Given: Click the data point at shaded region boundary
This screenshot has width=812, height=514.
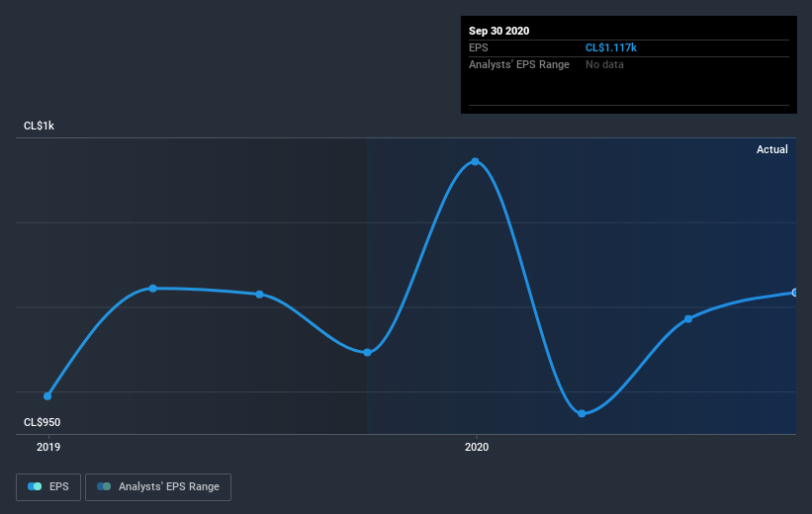Looking at the screenshot, I should coord(367,353).
